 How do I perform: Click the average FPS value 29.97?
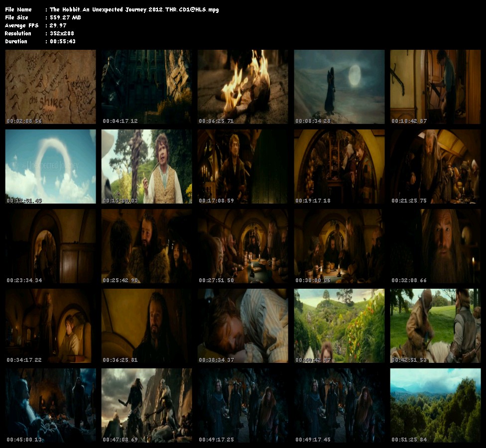58,25
